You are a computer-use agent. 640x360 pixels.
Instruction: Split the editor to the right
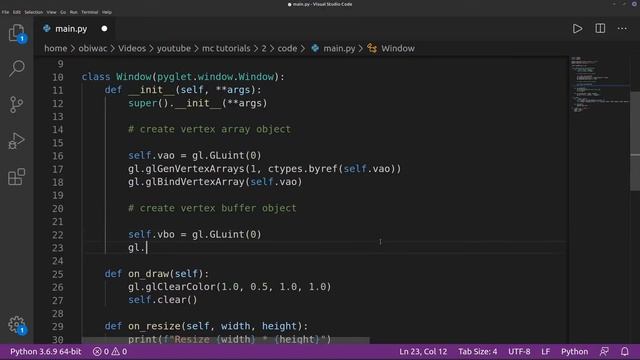click(x=600, y=29)
